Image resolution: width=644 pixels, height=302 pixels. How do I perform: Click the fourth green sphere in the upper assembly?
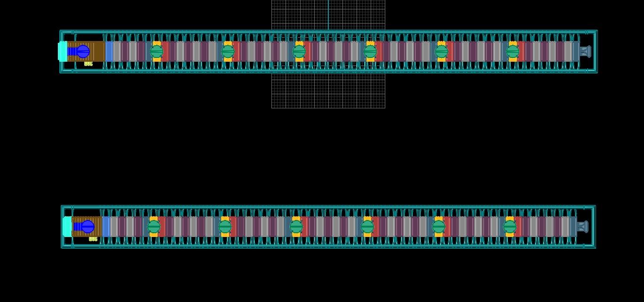[x=370, y=51]
